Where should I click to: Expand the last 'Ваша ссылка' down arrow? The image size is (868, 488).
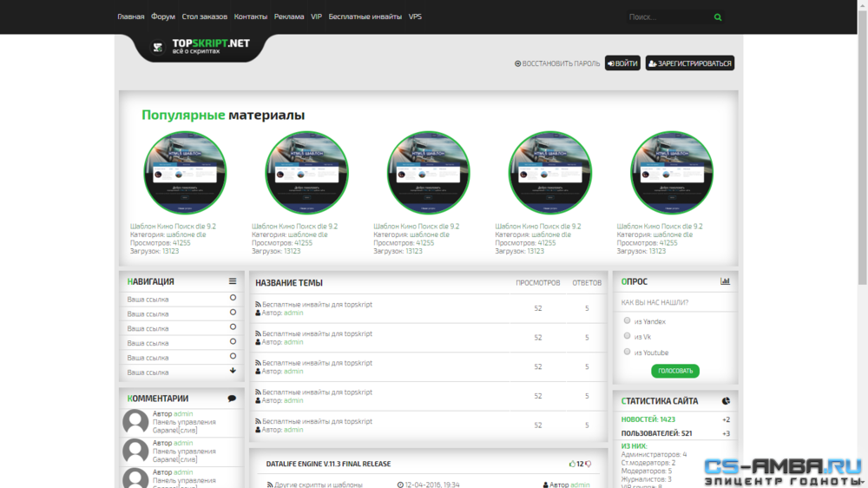pos(233,371)
